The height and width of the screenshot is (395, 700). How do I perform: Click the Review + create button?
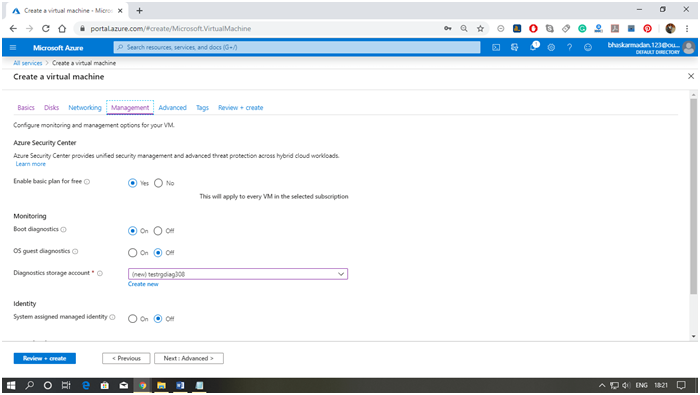pyautogui.click(x=45, y=358)
